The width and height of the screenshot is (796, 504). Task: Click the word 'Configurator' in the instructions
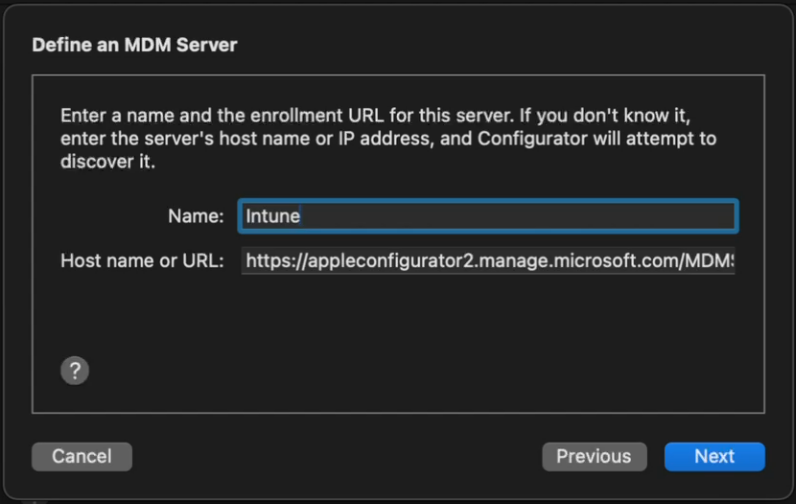pos(529,138)
